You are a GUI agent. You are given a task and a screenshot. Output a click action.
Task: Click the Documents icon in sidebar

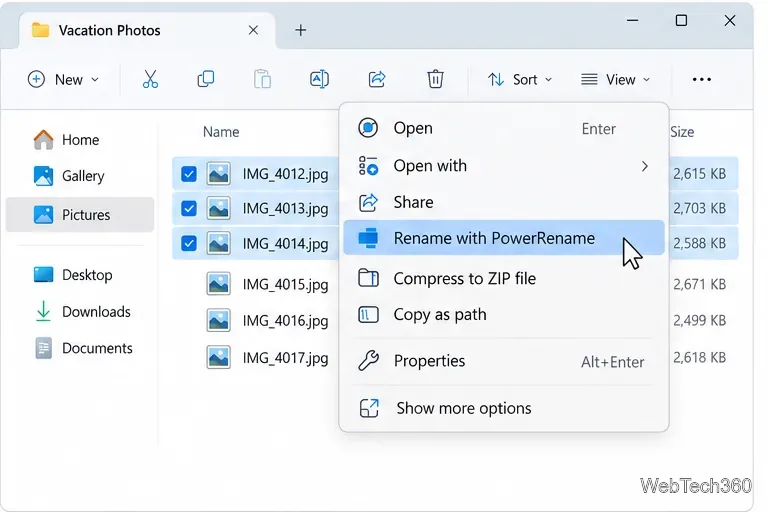pos(44,348)
